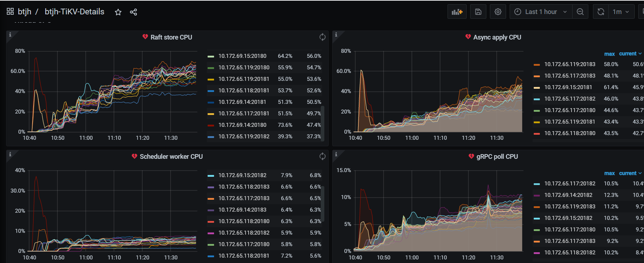Click the Raft store CPU panel info icon
Screen dimensions: 644x263
pyautogui.click(x=10, y=35)
